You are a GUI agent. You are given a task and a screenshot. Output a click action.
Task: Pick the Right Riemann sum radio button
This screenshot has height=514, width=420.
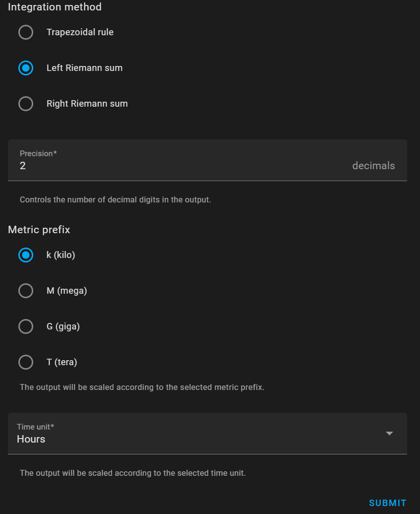[x=26, y=104]
